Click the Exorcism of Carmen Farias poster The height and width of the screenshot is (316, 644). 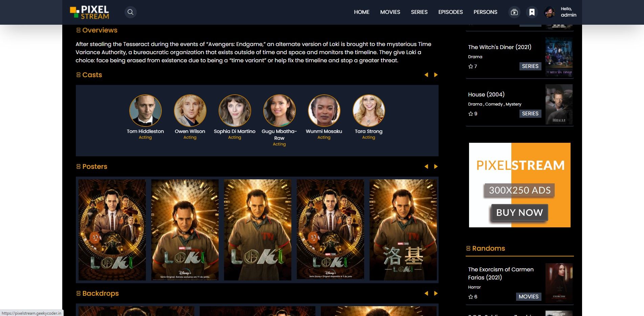559,283
